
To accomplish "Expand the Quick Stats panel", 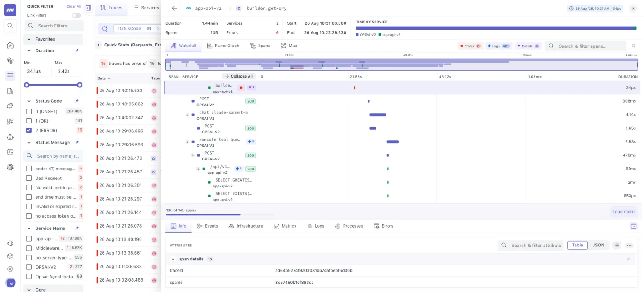I will point(98,45).
